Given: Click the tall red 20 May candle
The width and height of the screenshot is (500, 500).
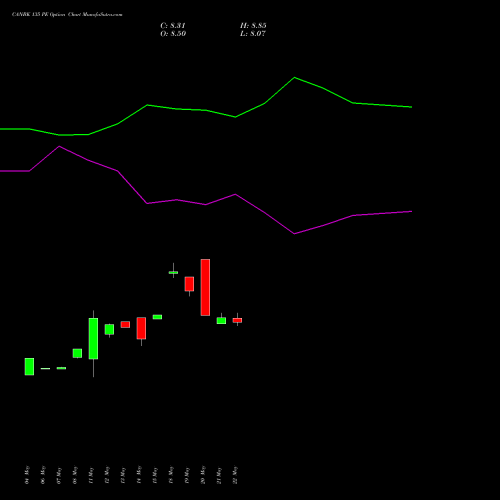Looking at the screenshot, I should 205,287.
